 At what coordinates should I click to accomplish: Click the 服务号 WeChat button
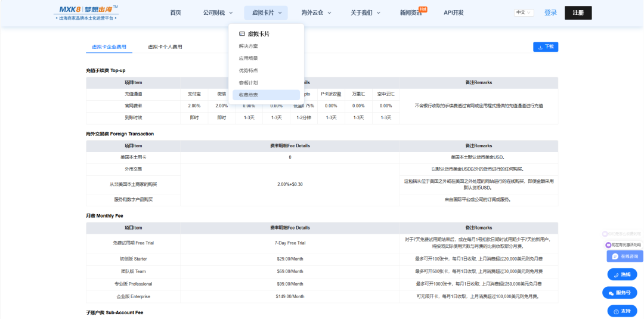[x=620, y=293]
